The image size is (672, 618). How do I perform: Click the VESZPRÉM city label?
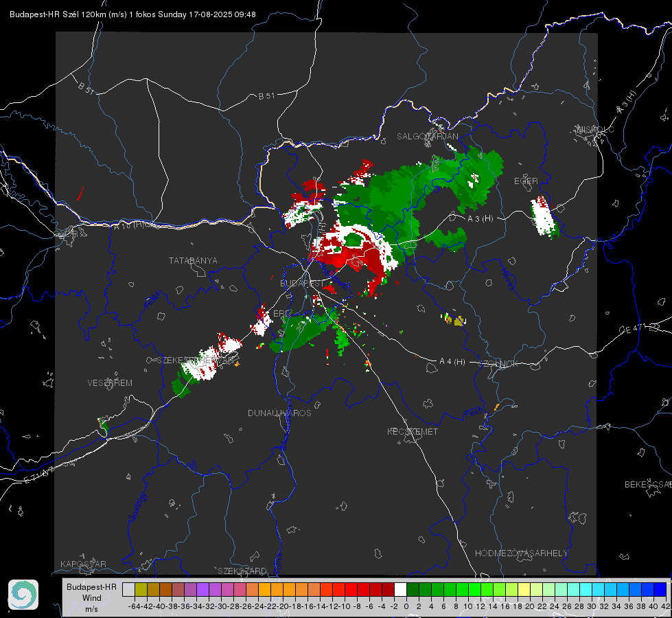pos(110,382)
